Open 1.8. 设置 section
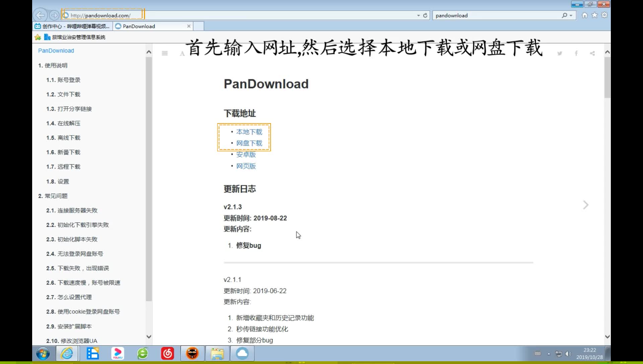 58,181
